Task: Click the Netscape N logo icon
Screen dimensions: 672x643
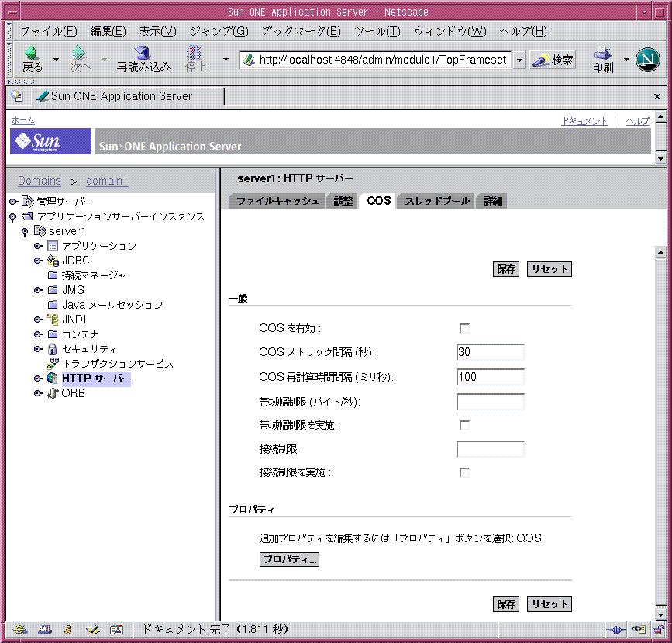Action: [647, 59]
